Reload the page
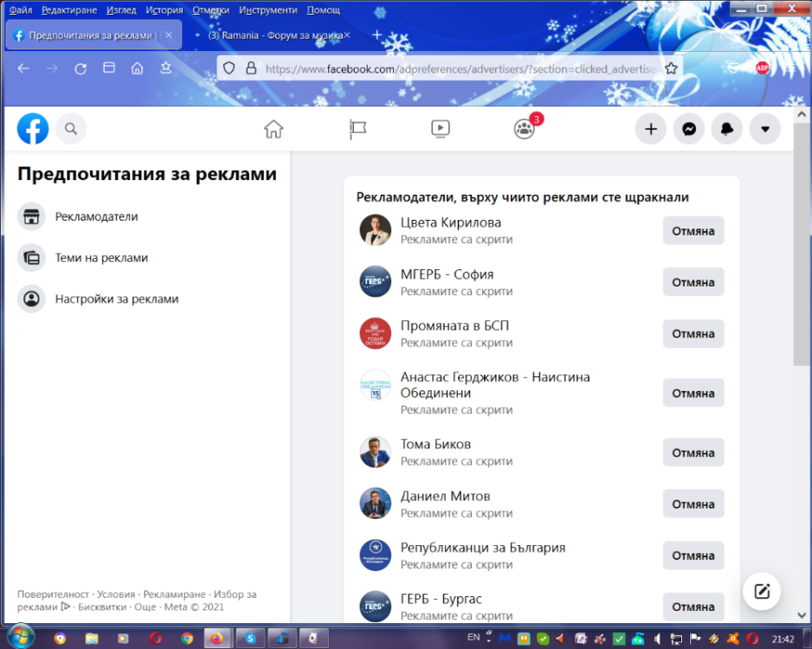This screenshot has height=649, width=812. point(81,68)
